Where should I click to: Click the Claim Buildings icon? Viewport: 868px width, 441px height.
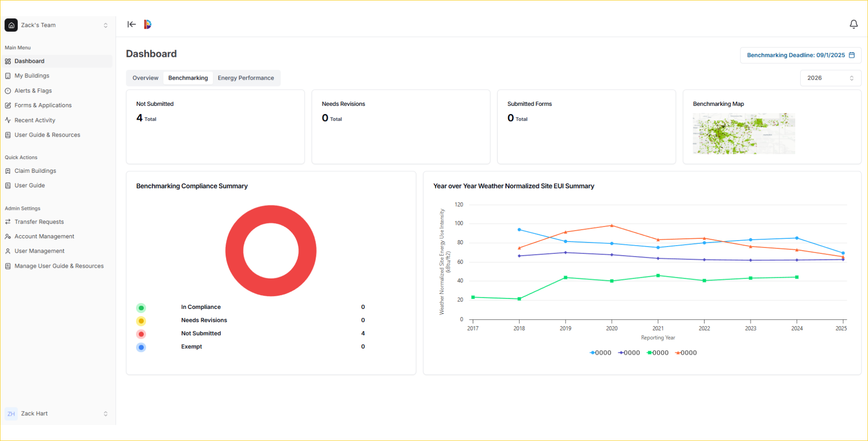tap(8, 171)
